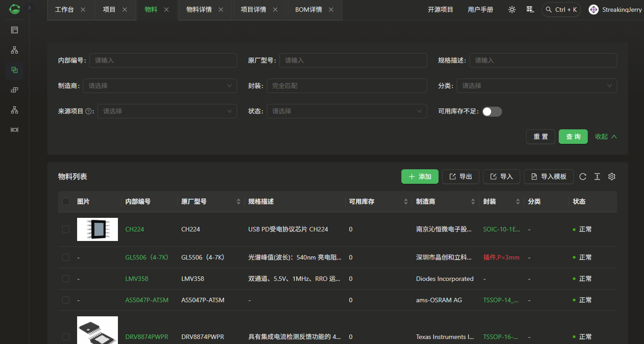Collapse the filter panel via 收起
Screen dimensions: 644x344
[x=606, y=137]
